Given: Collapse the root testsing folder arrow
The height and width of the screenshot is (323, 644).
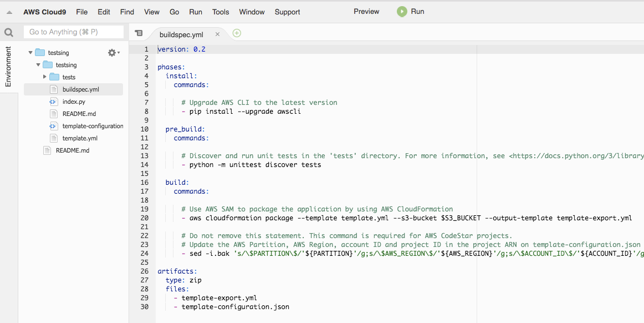Looking at the screenshot, I should click(x=30, y=53).
